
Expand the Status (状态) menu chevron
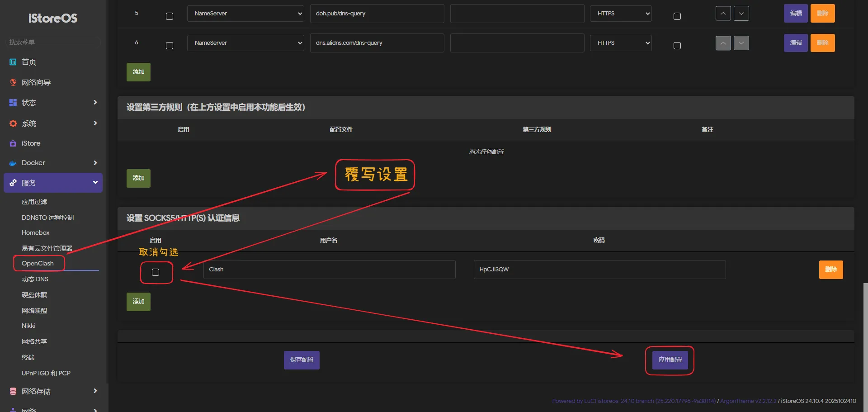[95, 103]
